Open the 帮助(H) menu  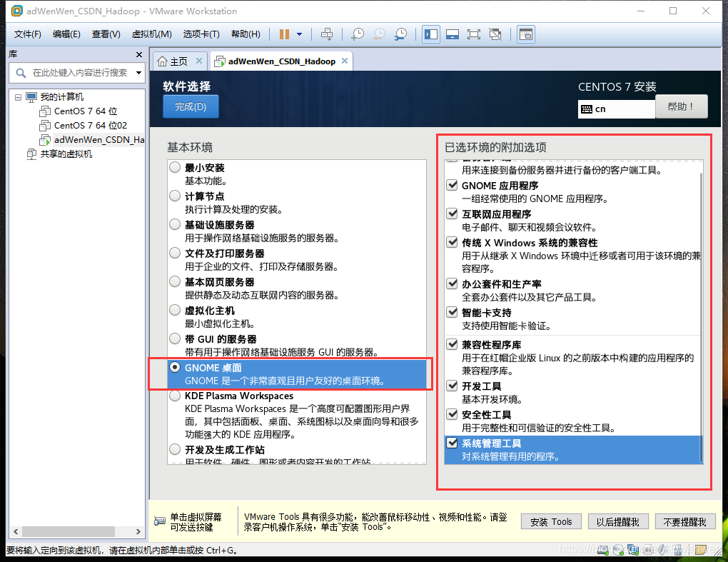click(246, 34)
